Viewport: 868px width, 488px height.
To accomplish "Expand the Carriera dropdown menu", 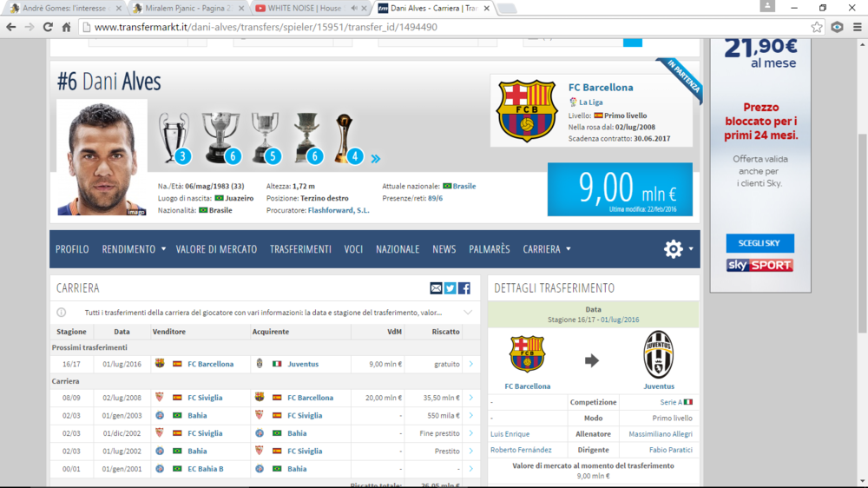I will (547, 249).
